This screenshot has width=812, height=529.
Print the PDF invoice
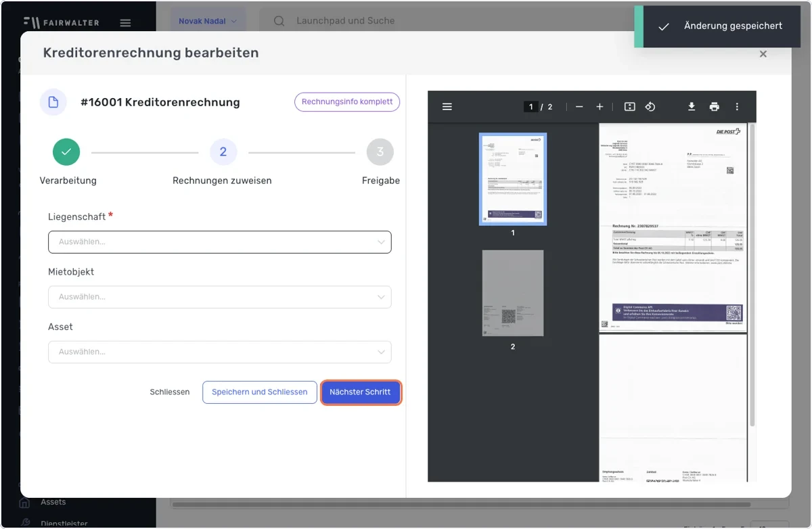coord(714,107)
